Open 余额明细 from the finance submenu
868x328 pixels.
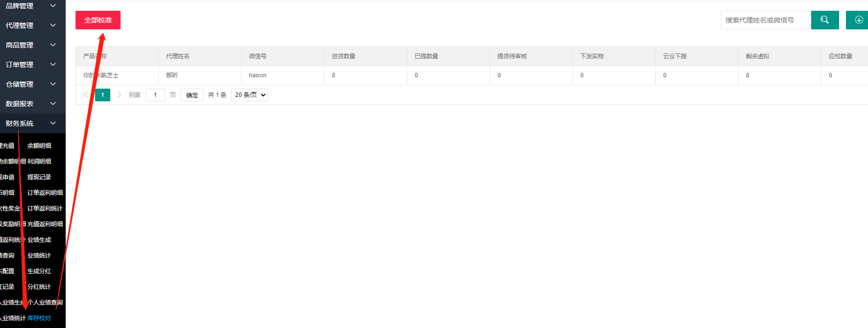(39, 146)
